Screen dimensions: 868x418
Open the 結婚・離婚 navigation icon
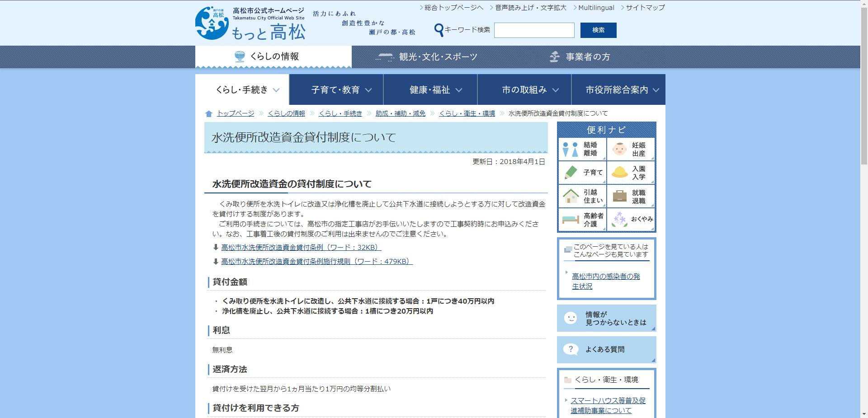click(582, 149)
